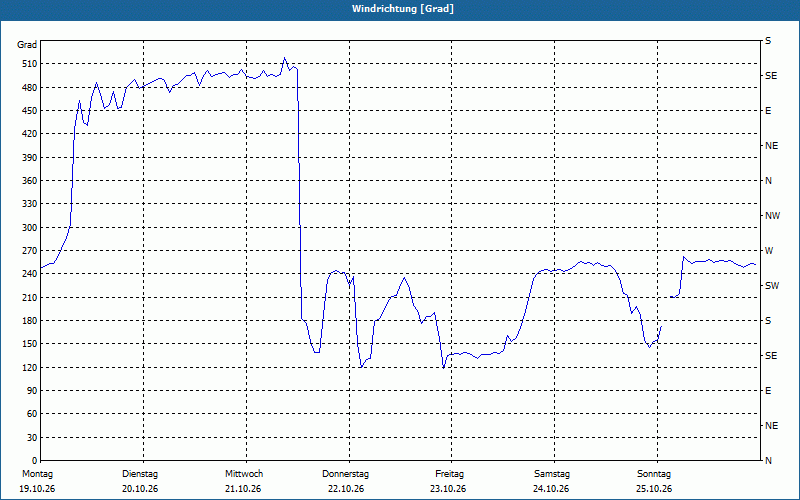Click the 480 value on the left axis

[x=29, y=88]
